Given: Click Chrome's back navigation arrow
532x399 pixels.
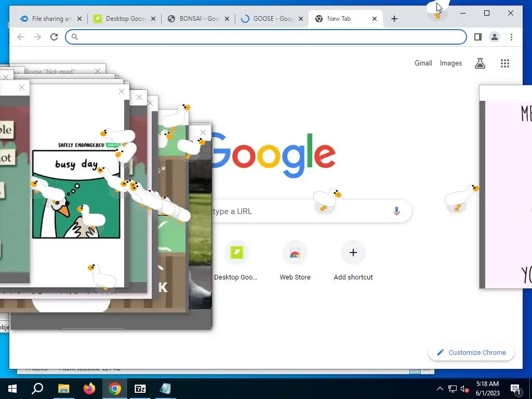Looking at the screenshot, I should (21, 37).
